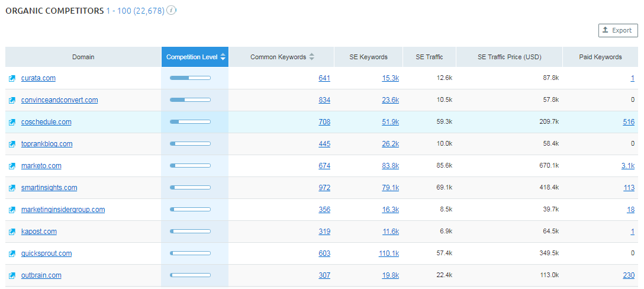Click the external link icon beside kapost.com
This screenshot has width=644, height=289.
click(12, 232)
